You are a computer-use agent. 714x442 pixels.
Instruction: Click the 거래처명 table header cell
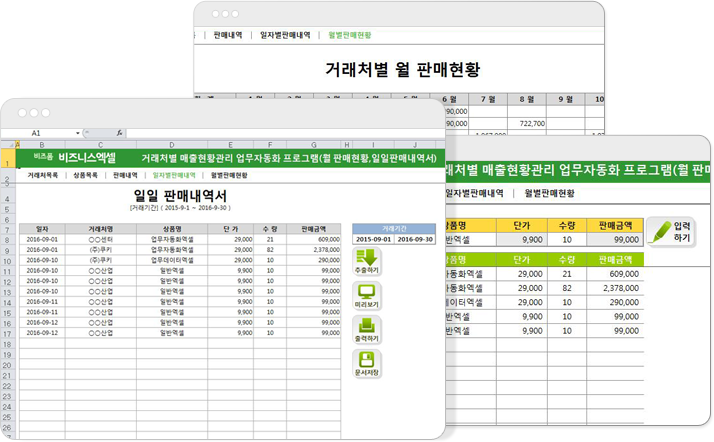(x=101, y=229)
